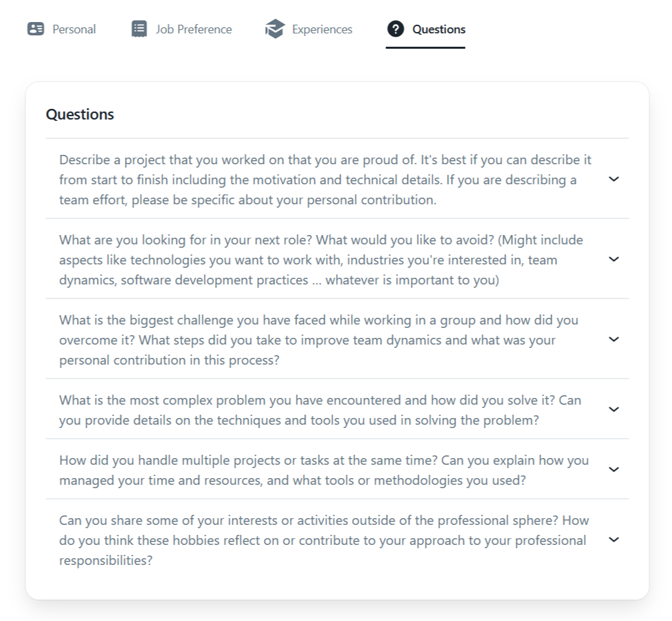The image size is (672, 621).
Task: Click the "handle multiple projects" question text
Action: pos(323,470)
